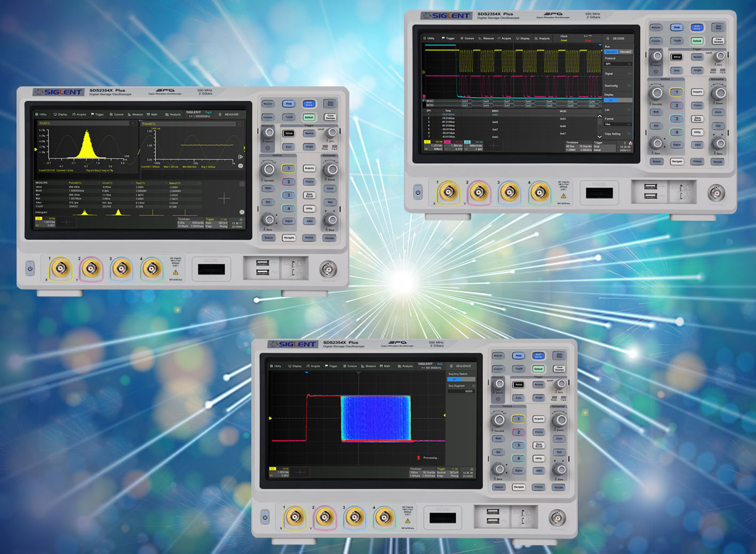Expand Signal submenu on top-right scope
This screenshot has width=756, height=554.
(x=618, y=74)
